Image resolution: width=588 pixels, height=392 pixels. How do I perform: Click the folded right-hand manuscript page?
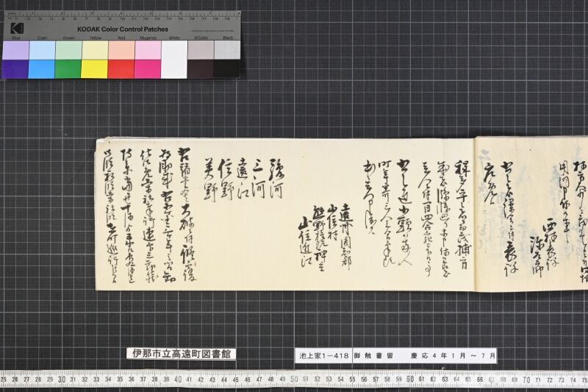(x=531, y=213)
